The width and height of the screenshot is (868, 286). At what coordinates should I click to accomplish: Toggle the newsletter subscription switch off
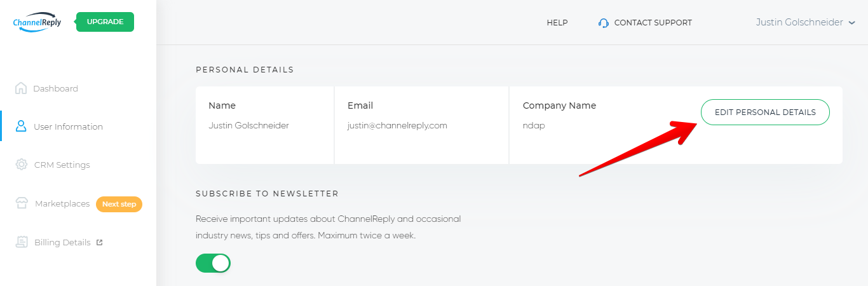[x=213, y=263]
